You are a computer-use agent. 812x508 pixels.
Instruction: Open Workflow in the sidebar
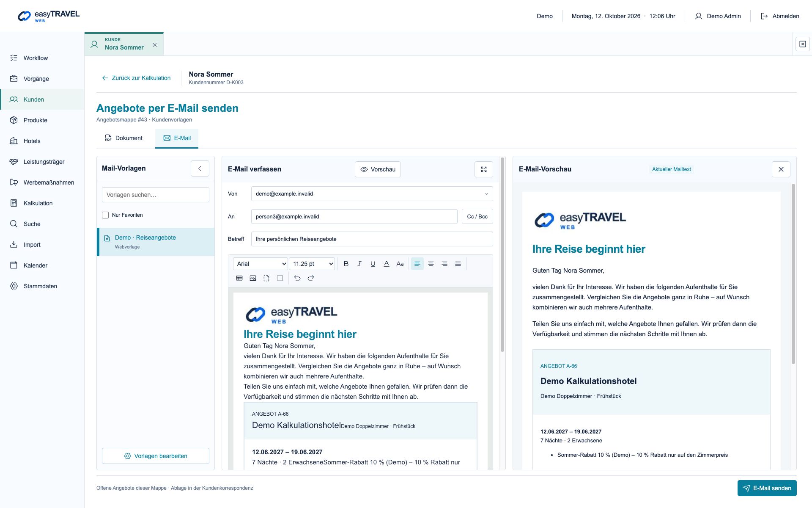42,58
